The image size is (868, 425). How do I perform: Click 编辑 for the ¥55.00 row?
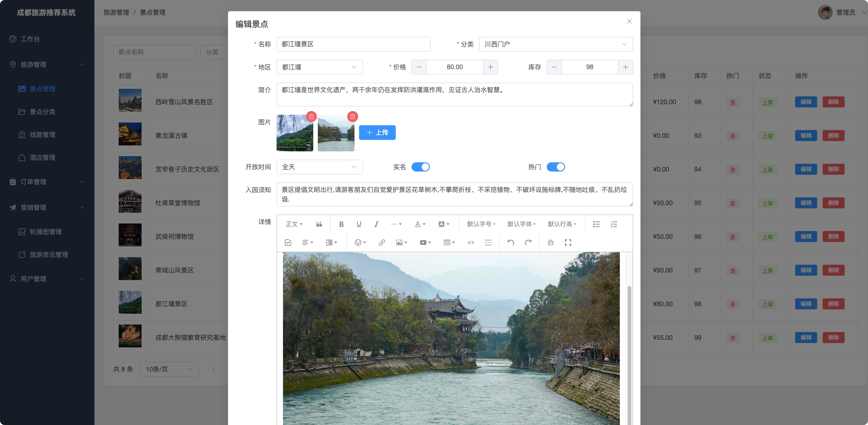[806, 338]
